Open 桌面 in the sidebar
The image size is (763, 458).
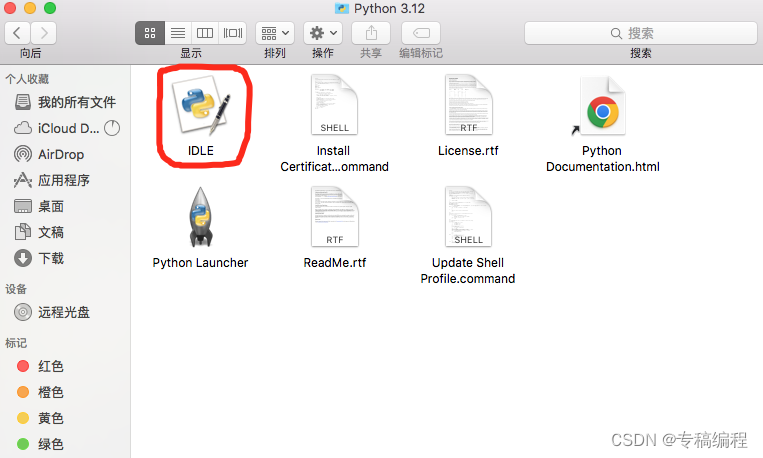65,206
